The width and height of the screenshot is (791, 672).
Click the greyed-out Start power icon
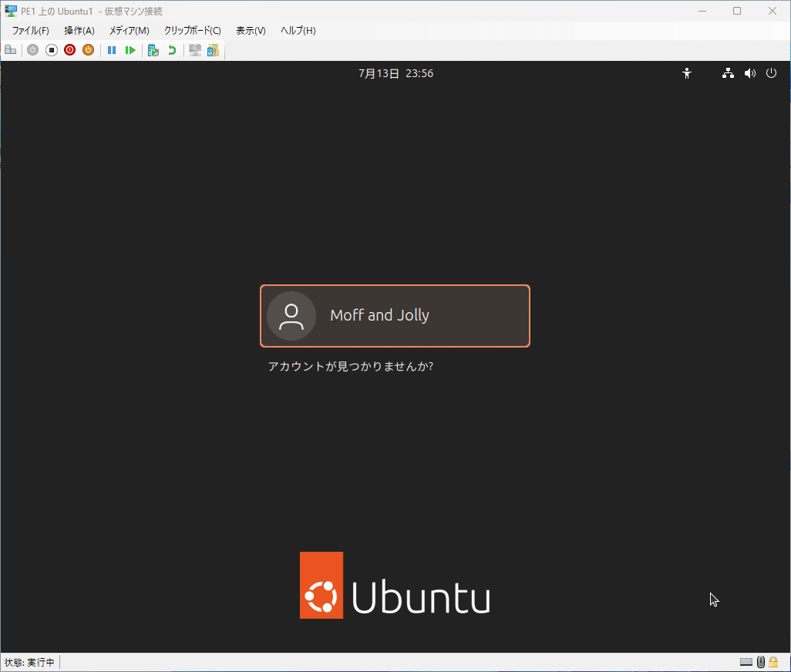tap(33, 50)
